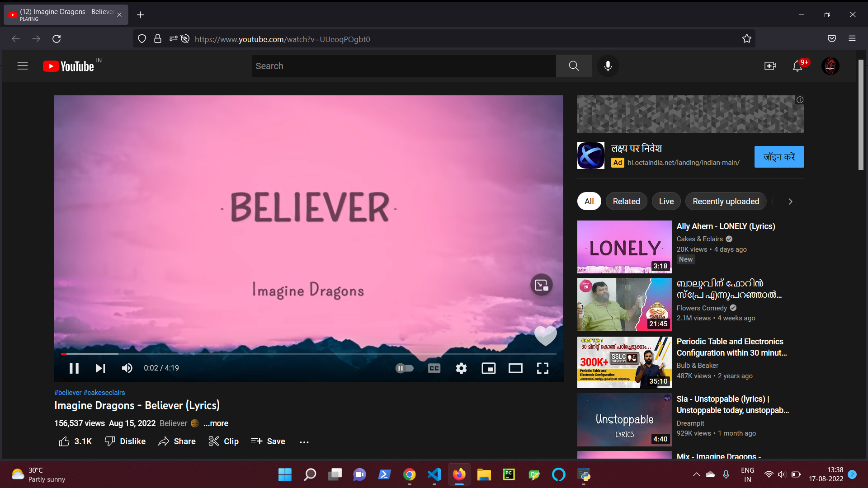Click the blue ad join button
This screenshot has height=488, width=868.
pos(779,157)
